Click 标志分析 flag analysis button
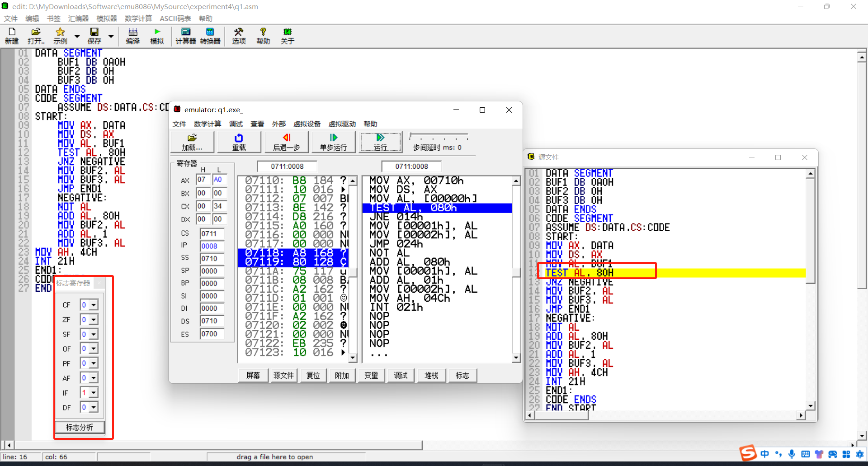Screen dimensions: 868x466 (x=80, y=427)
